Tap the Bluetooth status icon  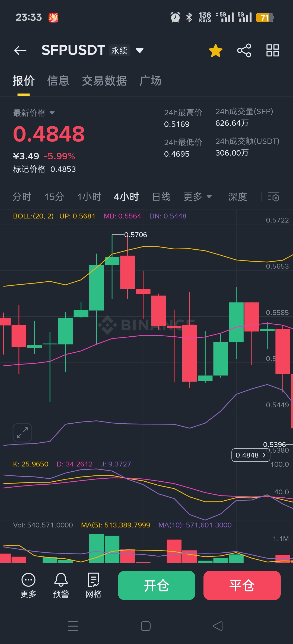189,17
